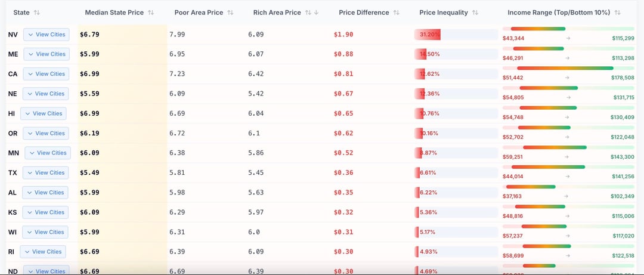Click Income Range column sort icon
The width and height of the screenshot is (644, 275).
click(618, 13)
